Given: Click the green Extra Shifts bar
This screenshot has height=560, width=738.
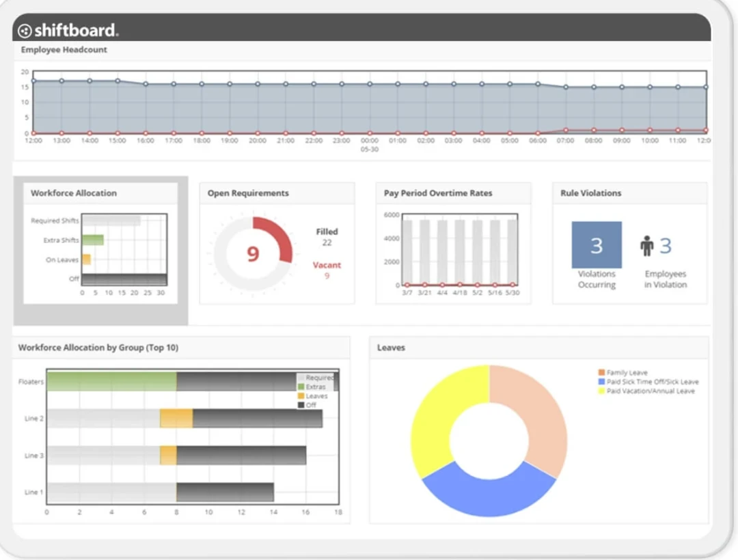Looking at the screenshot, I should pyautogui.click(x=92, y=240).
